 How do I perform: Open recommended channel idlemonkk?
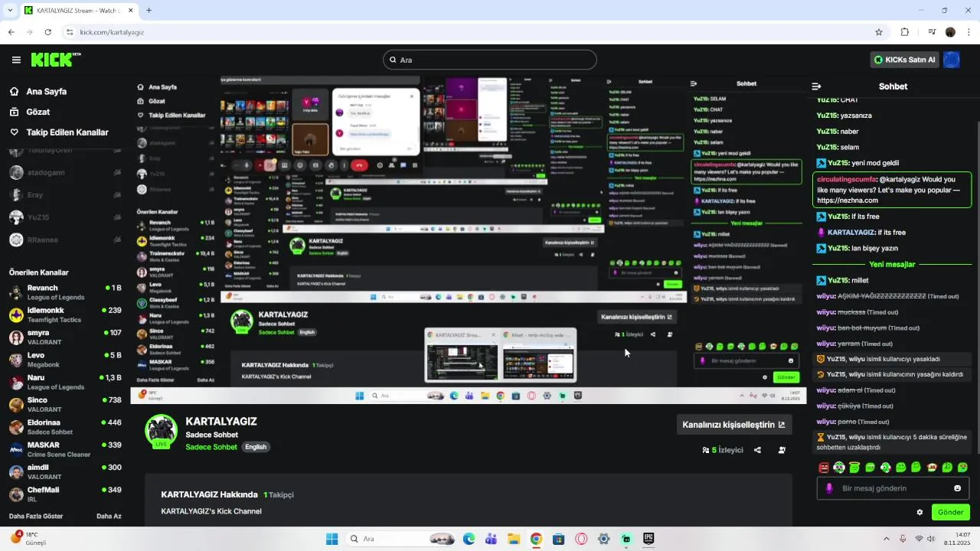coord(65,315)
